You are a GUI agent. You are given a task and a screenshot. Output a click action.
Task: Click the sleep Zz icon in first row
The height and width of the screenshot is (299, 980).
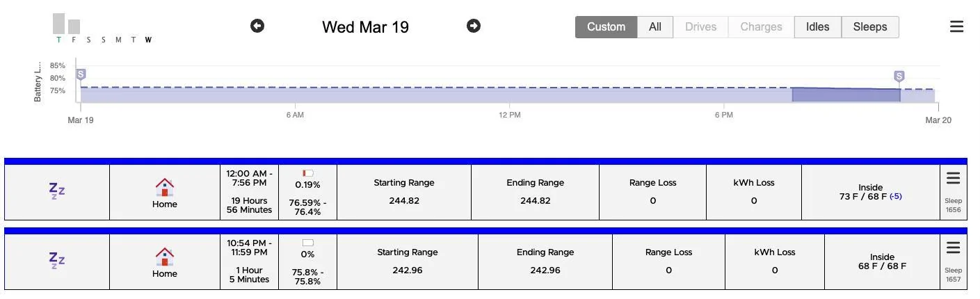(57, 191)
